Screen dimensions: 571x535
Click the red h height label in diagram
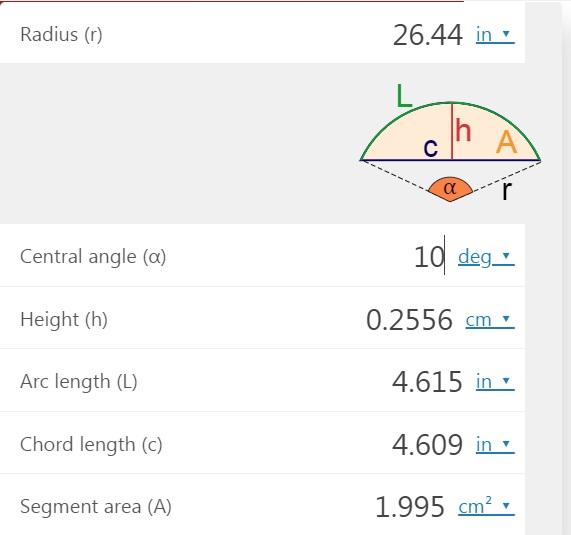[463, 130]
